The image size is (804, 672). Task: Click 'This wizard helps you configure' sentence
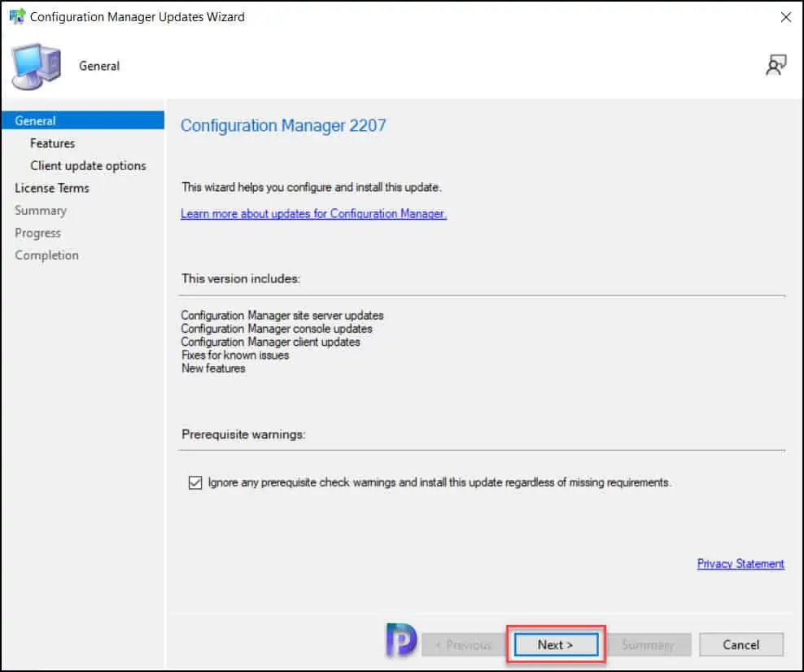click(311, 188)
